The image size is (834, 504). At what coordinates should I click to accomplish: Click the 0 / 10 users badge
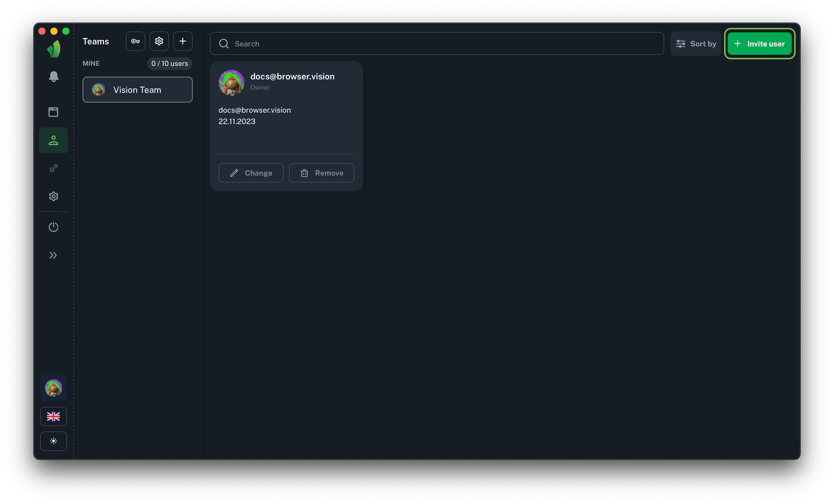[170, 64]
